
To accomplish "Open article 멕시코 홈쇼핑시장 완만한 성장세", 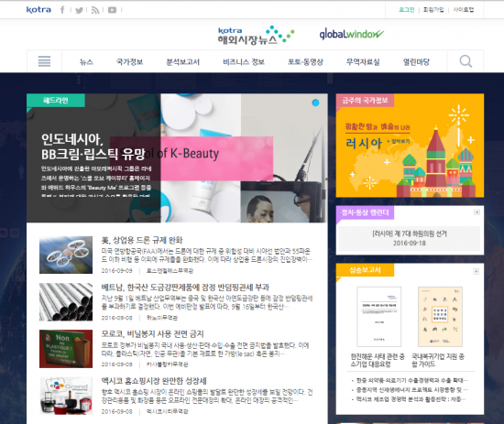I will coord(154,381).
